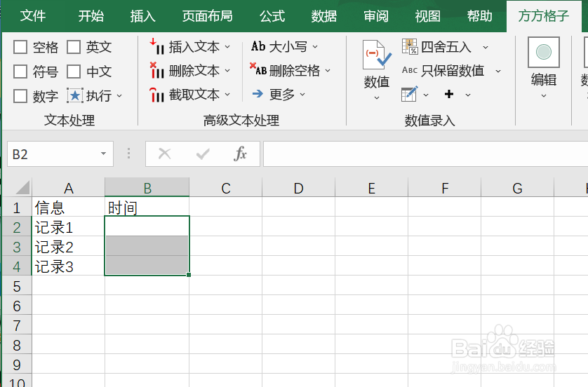The width and height of the screenshot is (588, 387).
Task: Click into the formula bar input
Action: tap(425, 154)
